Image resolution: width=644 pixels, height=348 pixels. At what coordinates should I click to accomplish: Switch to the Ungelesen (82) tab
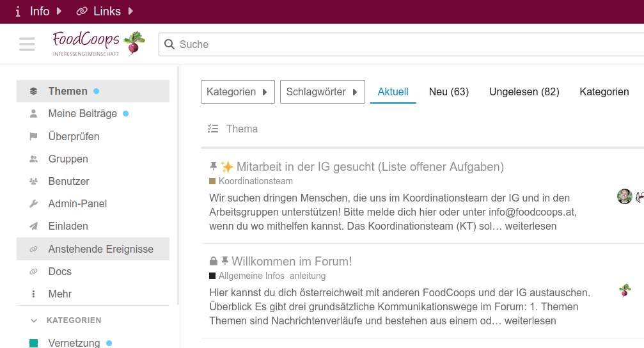(524, 91)
